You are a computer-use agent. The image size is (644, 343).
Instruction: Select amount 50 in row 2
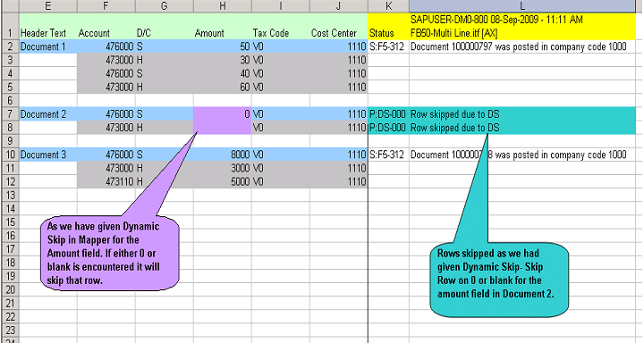tap(223, 46)
